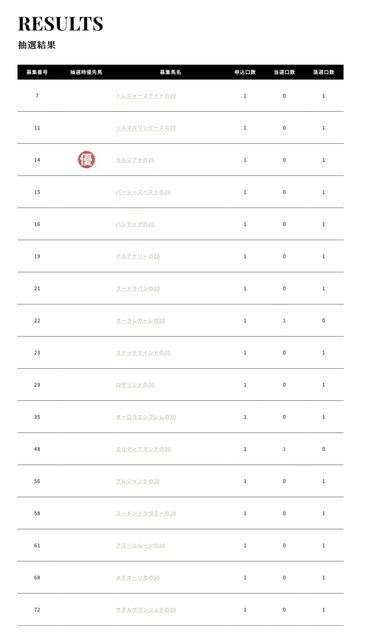Open the horse name link in row 61
Screen dimensions: 366x640
[140, 545]
